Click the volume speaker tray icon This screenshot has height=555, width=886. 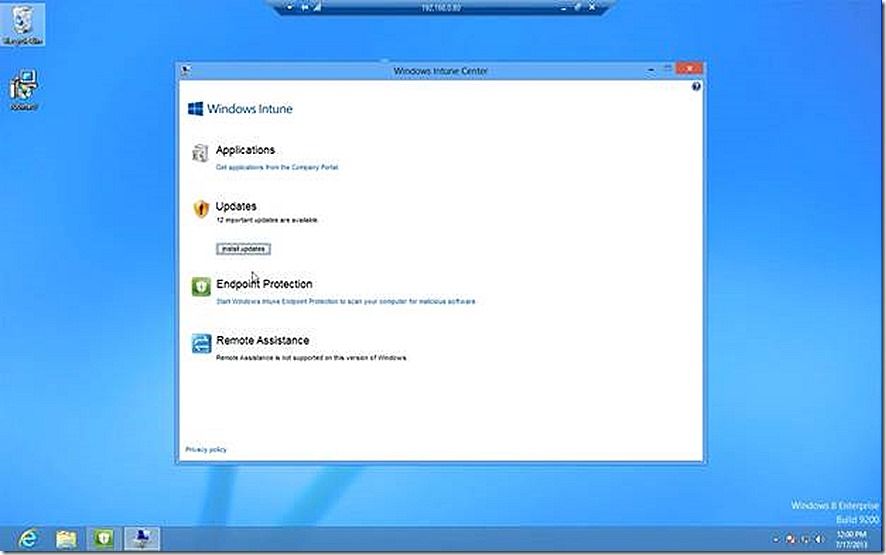(x=819, y=540)
